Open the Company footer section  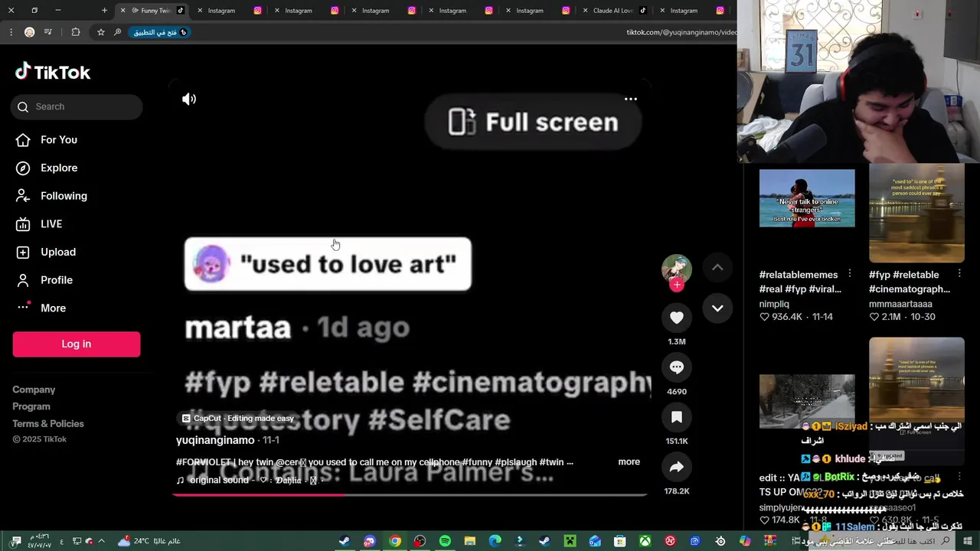pos(34,390)
